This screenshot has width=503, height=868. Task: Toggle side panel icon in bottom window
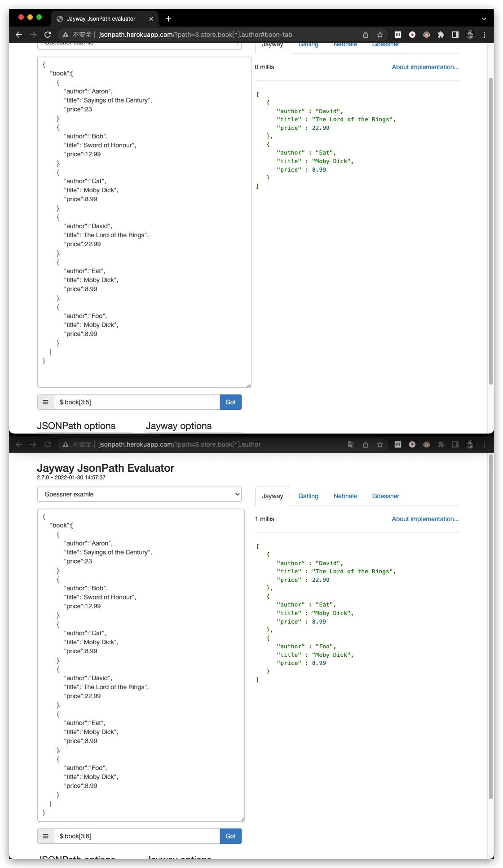pos(455,444)
